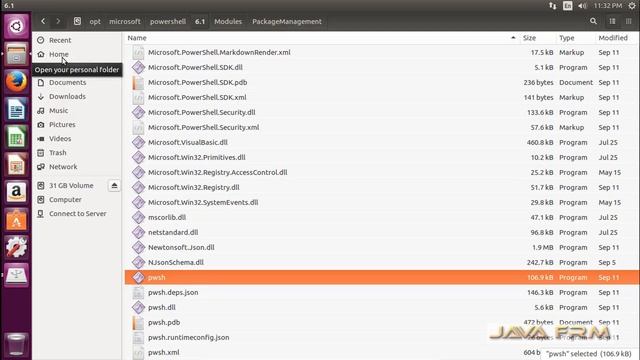Select Connect to Server in sidebar
Screen dimensions: 640x360
pyautogui.click(x=77, y=213)
